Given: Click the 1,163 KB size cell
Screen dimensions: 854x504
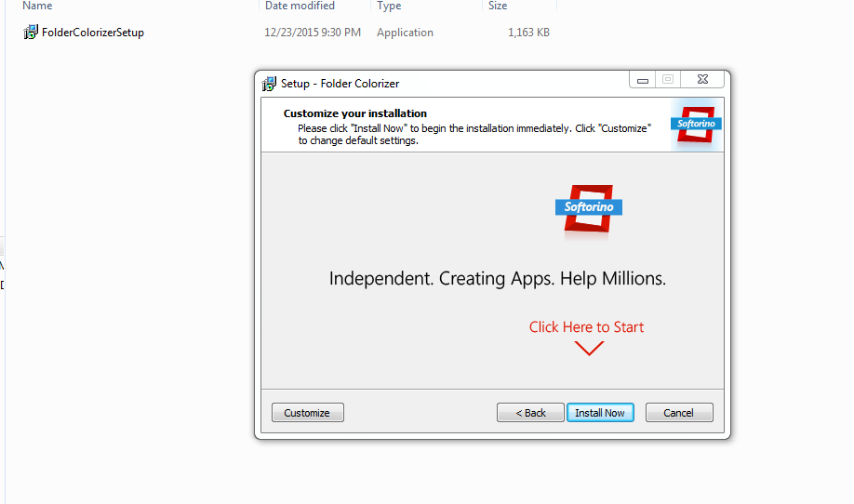Looking at the screenshot, I should [x=528, y=33].
